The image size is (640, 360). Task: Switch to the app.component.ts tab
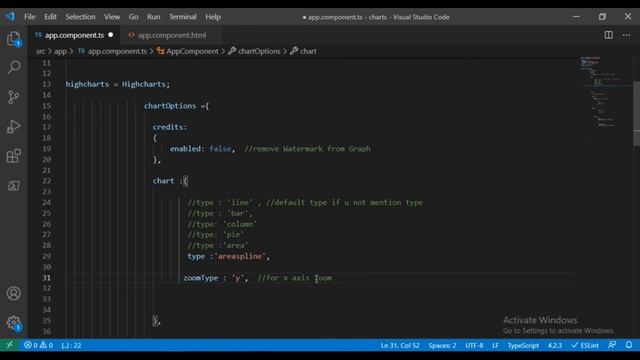tap(74, 35)
